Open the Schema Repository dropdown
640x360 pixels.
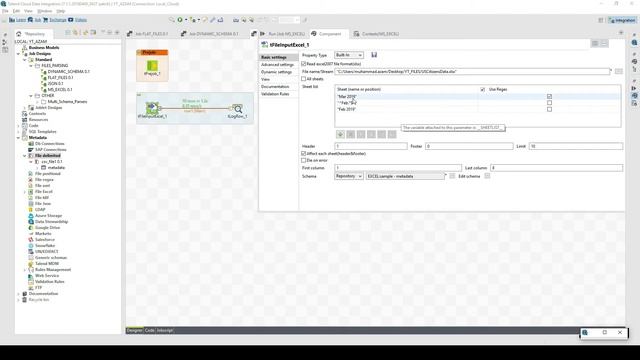tap(349, 176)
